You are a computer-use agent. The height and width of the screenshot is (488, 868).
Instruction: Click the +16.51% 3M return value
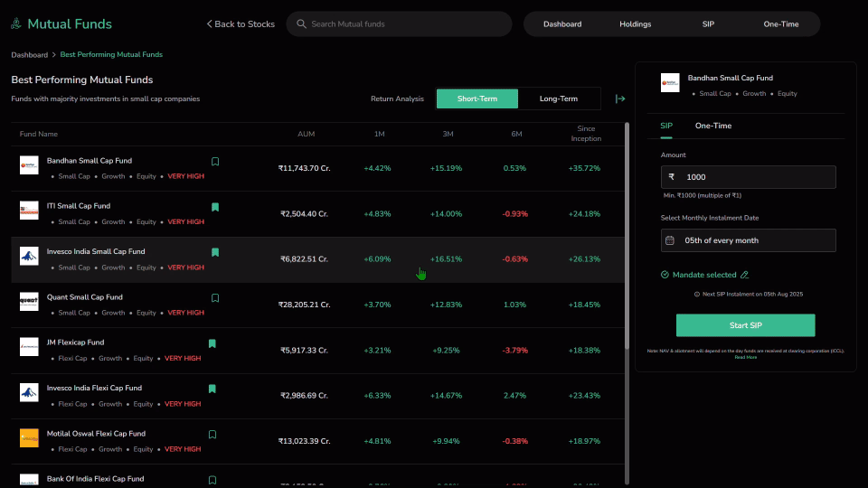point(446,259)
